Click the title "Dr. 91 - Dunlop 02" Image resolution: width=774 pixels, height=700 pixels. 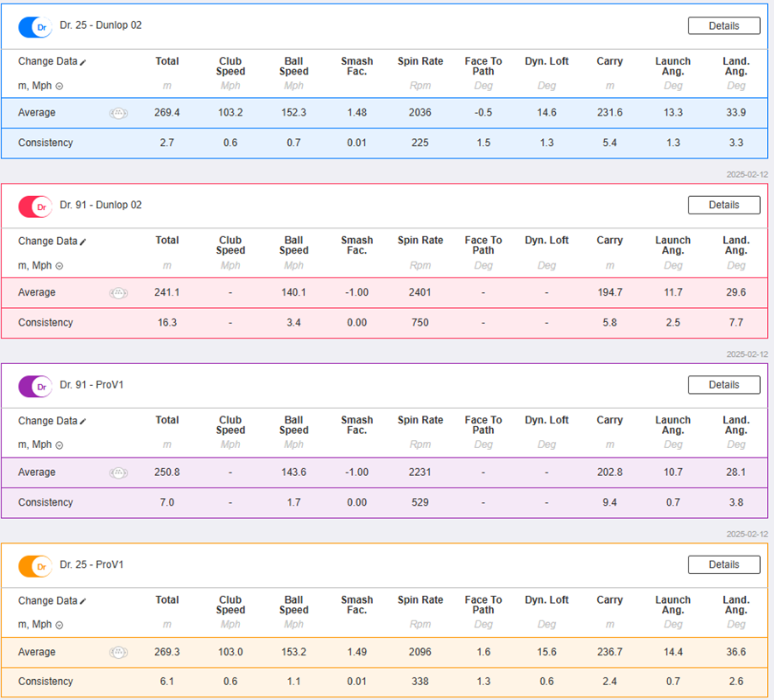(101, 205)
